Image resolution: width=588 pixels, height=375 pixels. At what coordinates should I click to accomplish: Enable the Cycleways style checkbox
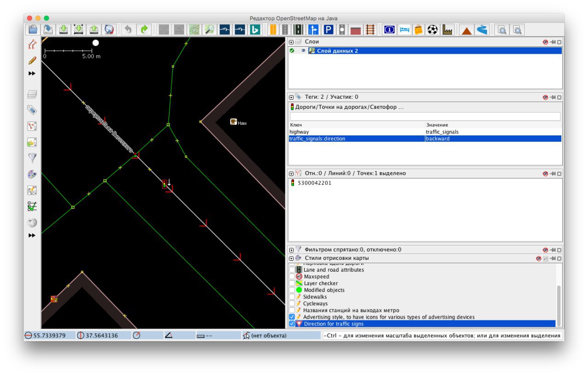tap(292, 303)
